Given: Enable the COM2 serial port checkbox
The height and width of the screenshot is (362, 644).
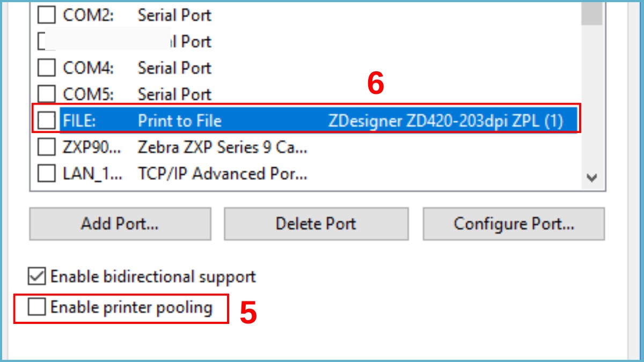Looking at the screenshot, I should pyautogui.click(x=47, y=16).
